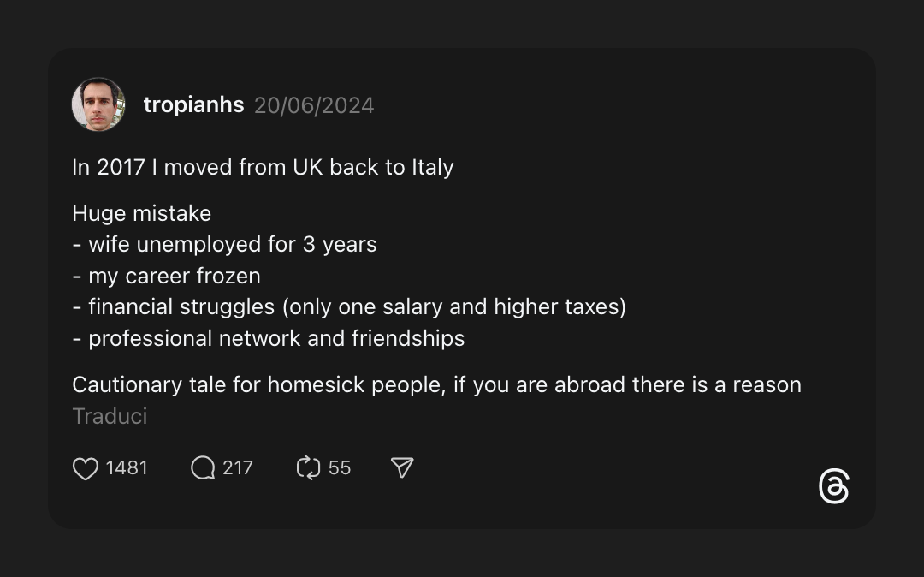Repost the thread using the arrows icon
The width and height of the screenshot is (924, 577).
point(308,468)
